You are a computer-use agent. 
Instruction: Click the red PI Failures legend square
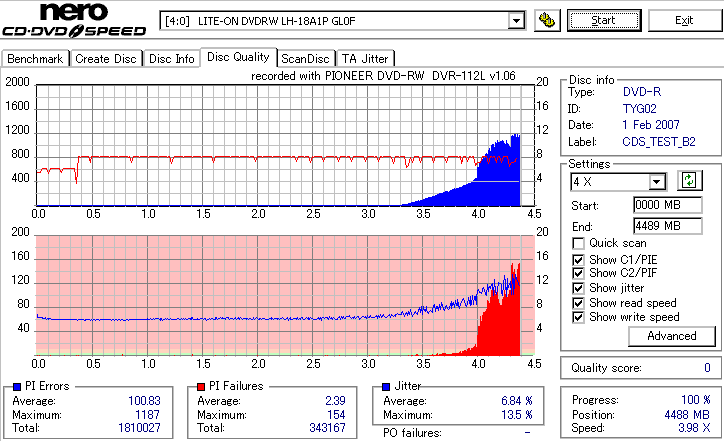(201, 387)
